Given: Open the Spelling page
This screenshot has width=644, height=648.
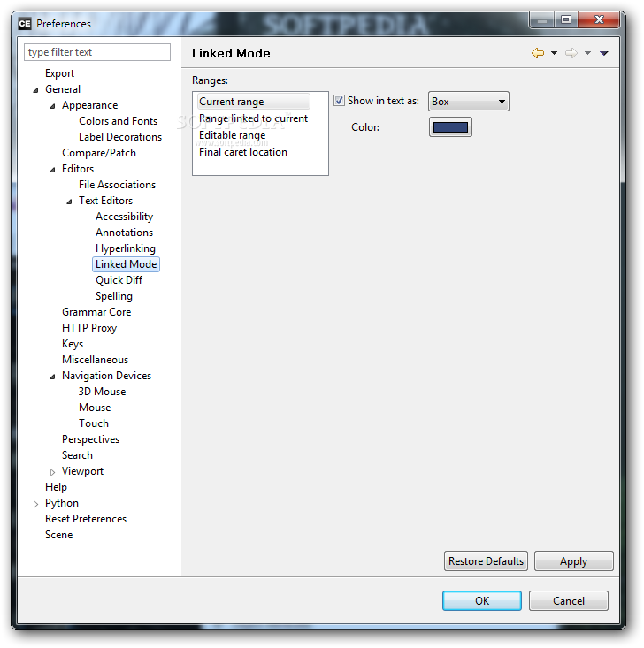Looking at the screenshot, I should pyautogui.click(x=114, y=296).
